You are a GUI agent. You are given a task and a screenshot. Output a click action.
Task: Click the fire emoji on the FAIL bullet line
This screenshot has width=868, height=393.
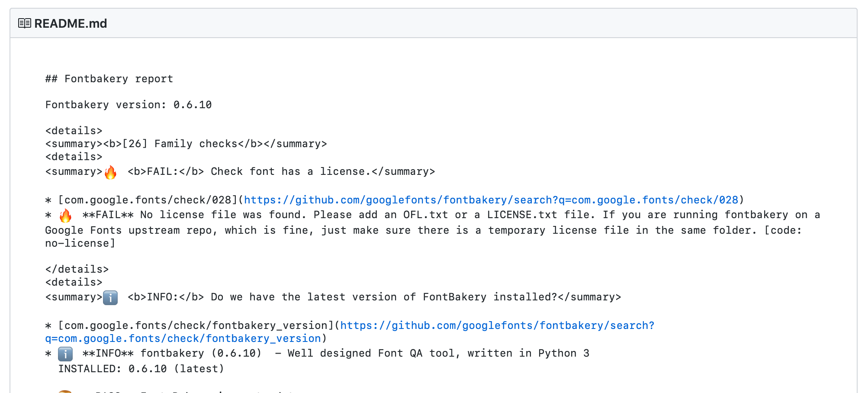[65, 215]
